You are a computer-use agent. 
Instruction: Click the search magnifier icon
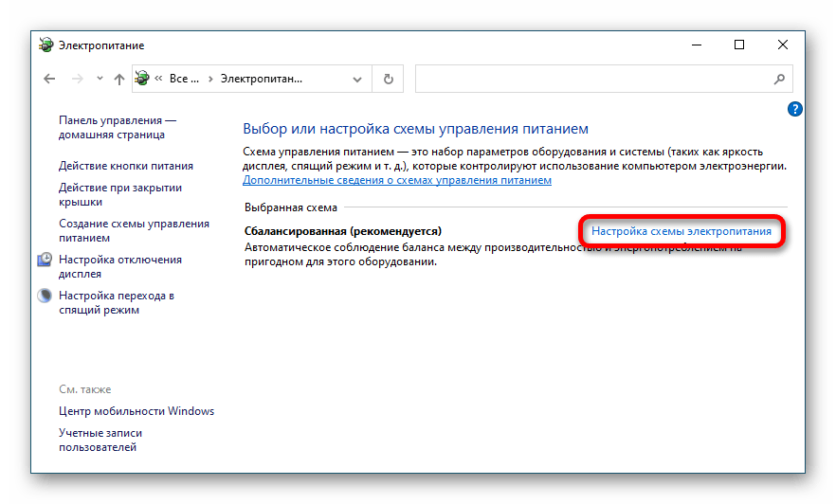779,80
